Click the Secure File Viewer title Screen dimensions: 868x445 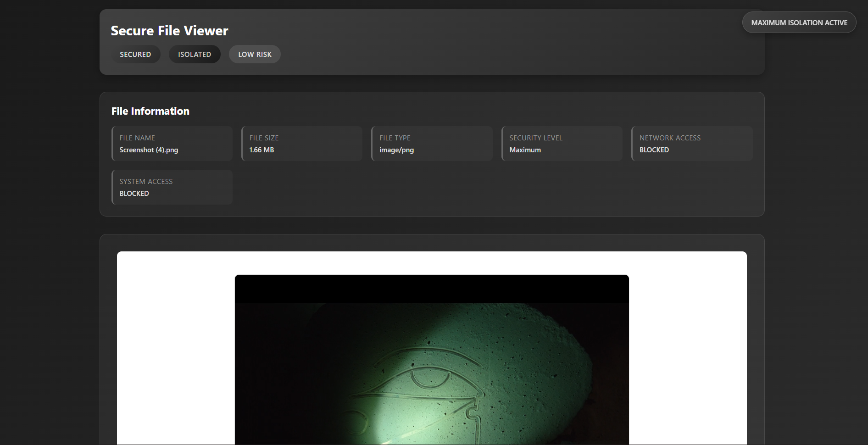[x=169, y=31]
